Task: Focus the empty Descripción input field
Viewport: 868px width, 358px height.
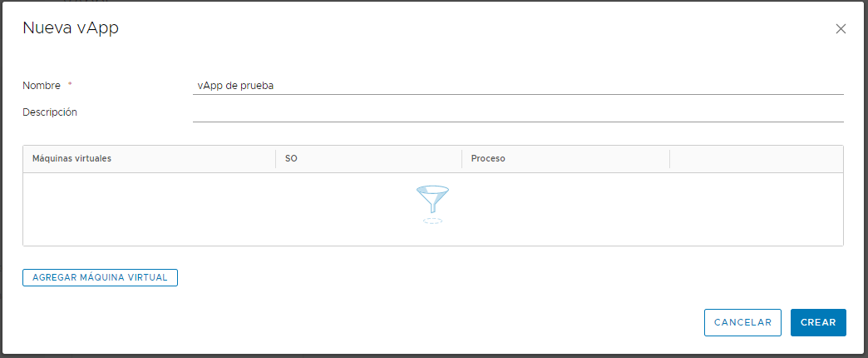Action: pos(518,112)
